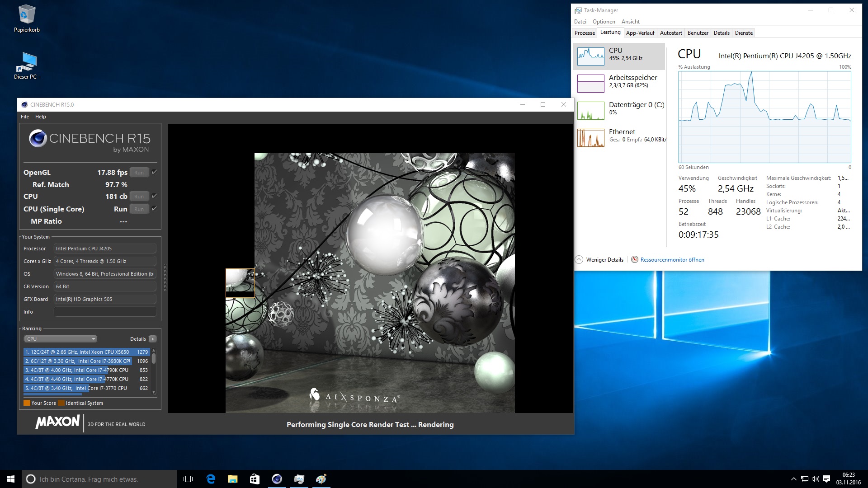Open the network status tray icon
This screenshot has width=868, height=488.
(x=805, y=479)
